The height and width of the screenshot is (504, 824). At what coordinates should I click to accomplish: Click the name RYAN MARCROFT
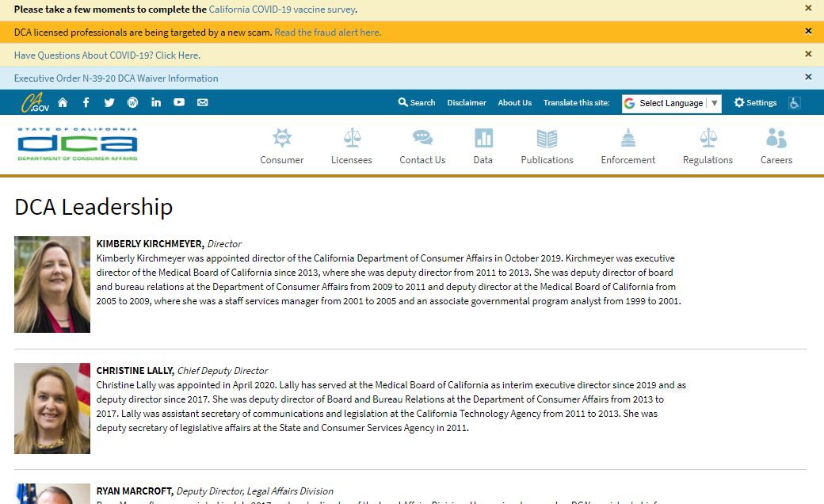point(135,491)
